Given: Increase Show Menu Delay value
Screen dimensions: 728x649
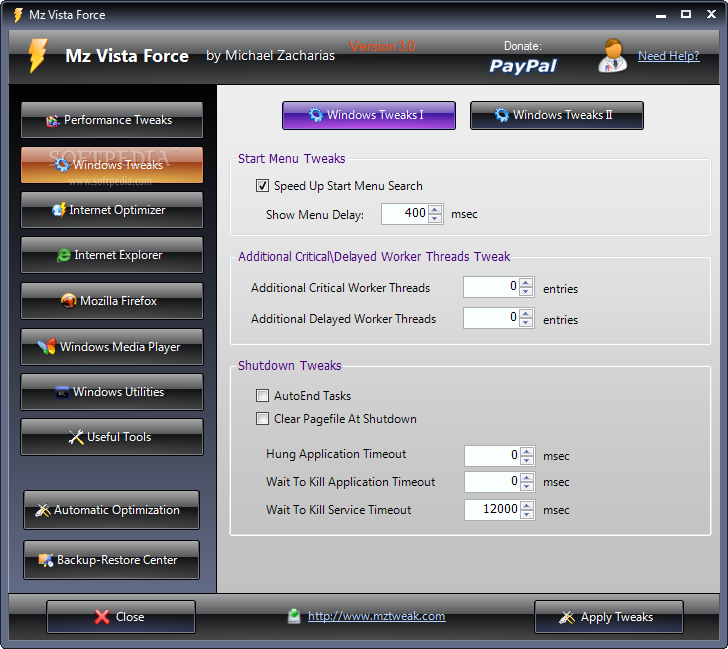Looking at the screenshot, I should [435, 210].
